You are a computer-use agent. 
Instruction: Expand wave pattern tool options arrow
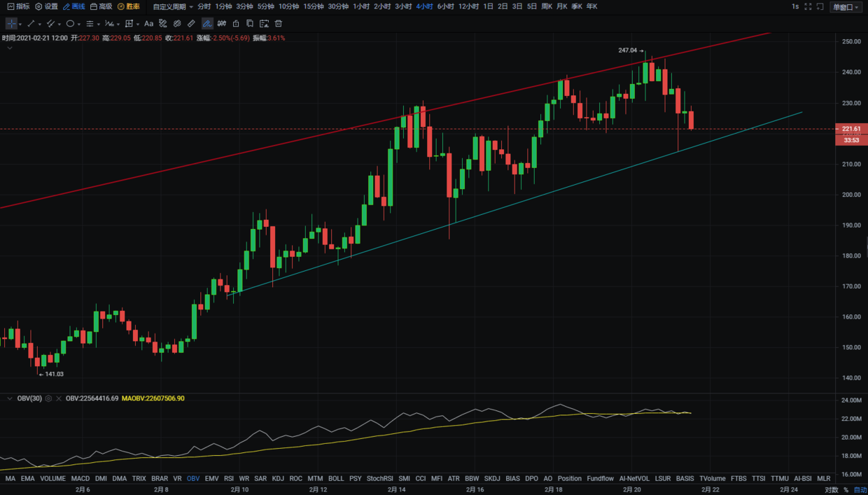pyautogui.click(x=118, y=24)
